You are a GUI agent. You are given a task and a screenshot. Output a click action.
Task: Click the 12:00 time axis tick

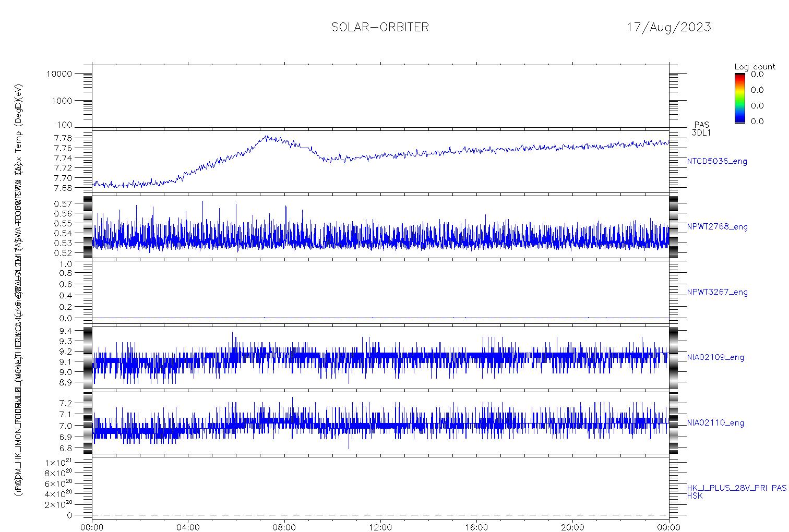(x=380, y=527)
